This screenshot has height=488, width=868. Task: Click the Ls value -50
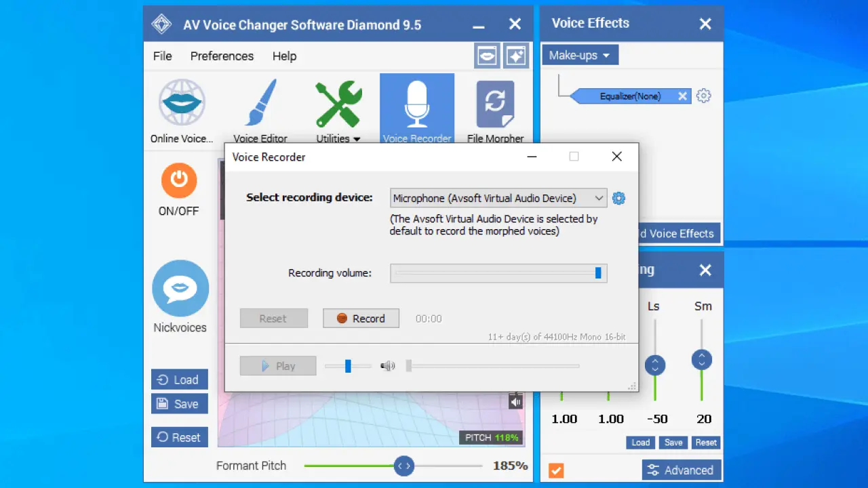656,419
